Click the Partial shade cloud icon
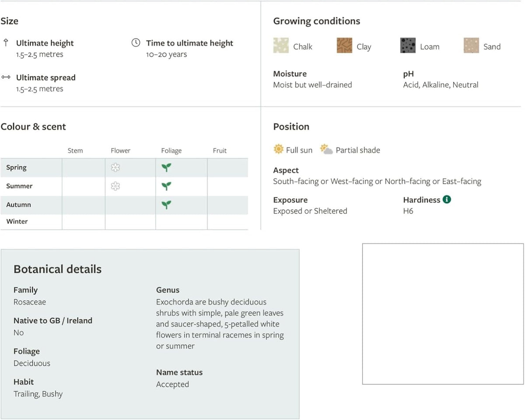The width and height of the screenshot is (525, 420). (x=326, y=150)
